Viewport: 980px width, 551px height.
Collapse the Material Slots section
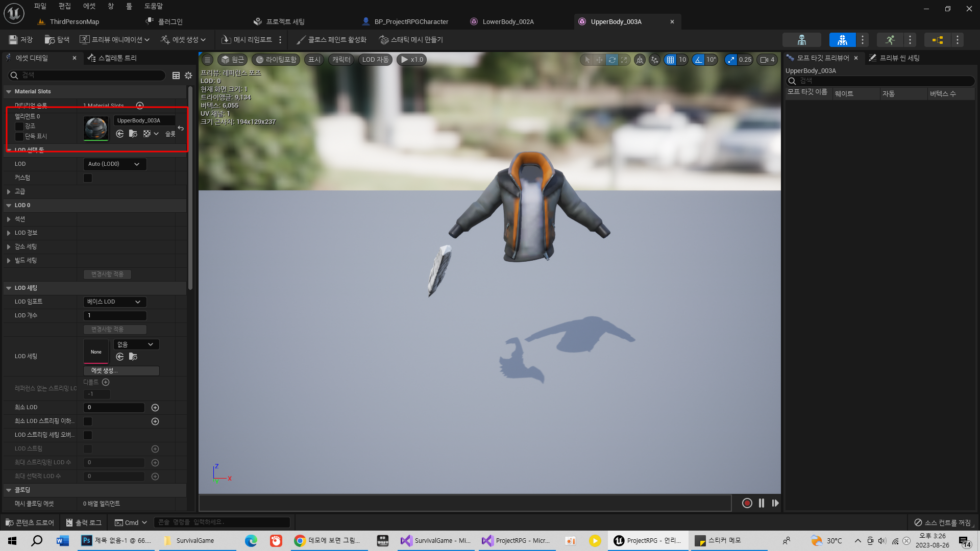(9, 92)
